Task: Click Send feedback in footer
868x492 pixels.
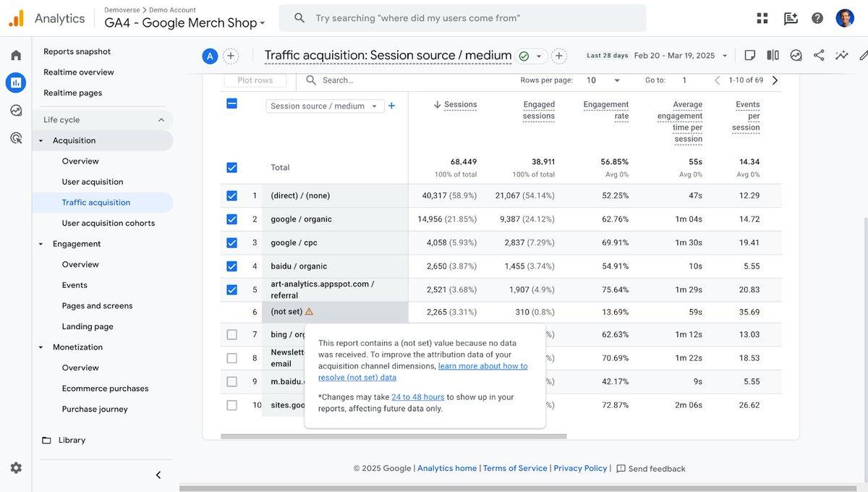Action: click(x=650, y=469)
